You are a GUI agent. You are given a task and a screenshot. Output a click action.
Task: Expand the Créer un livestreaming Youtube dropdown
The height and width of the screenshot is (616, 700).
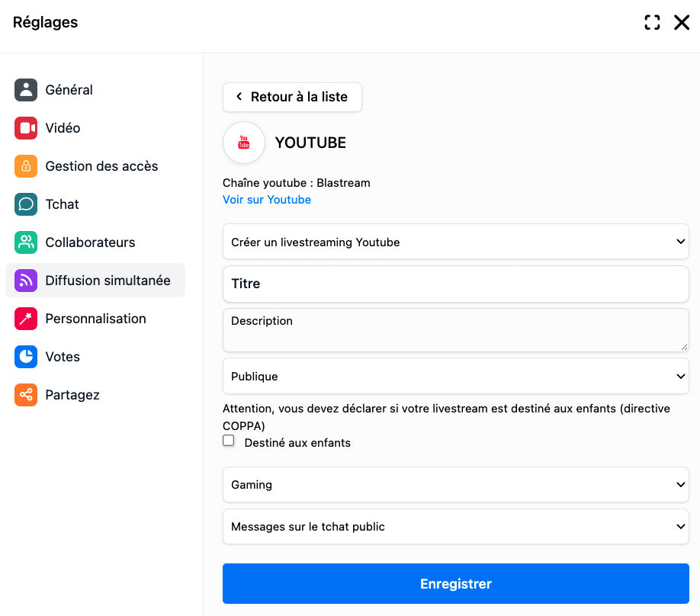(x=456, y=242)
